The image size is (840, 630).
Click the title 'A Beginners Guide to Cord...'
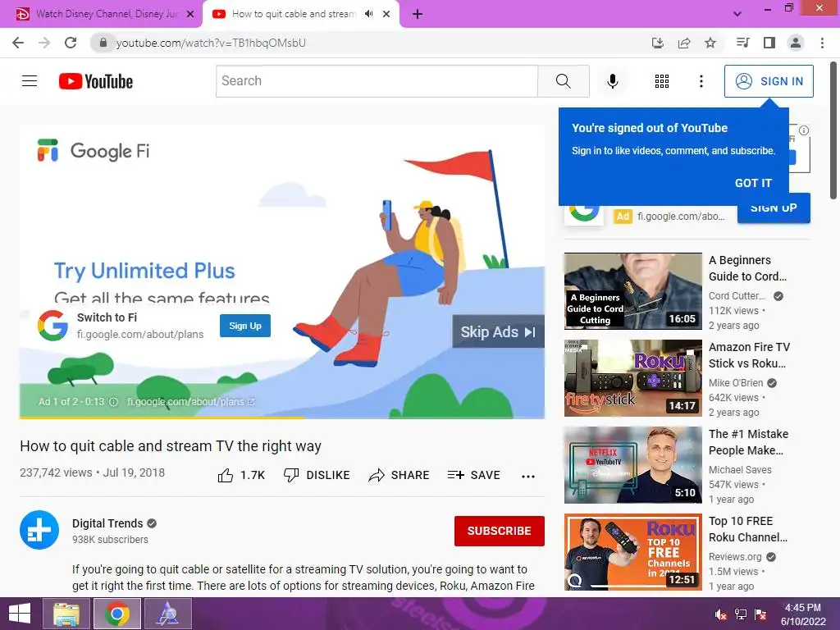coord(748,268)
